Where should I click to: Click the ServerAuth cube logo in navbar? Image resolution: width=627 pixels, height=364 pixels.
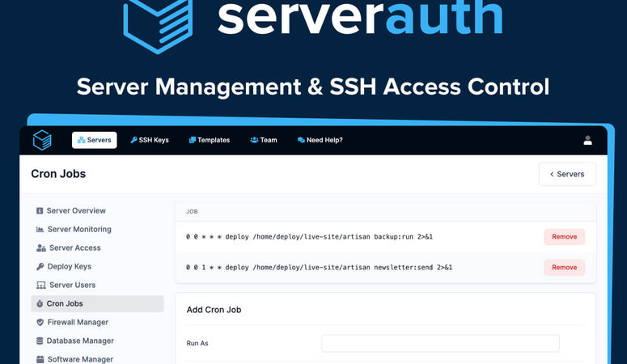pos(42,140)
